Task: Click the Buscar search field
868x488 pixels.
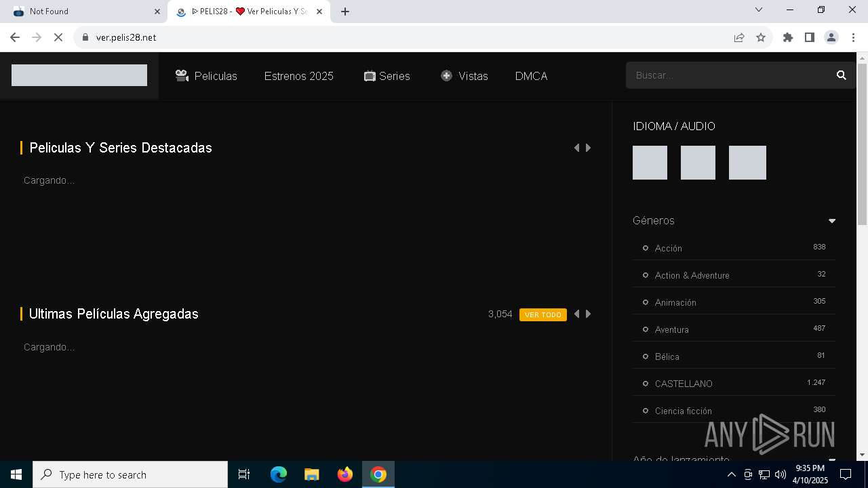Action: (x=731, y=75)
